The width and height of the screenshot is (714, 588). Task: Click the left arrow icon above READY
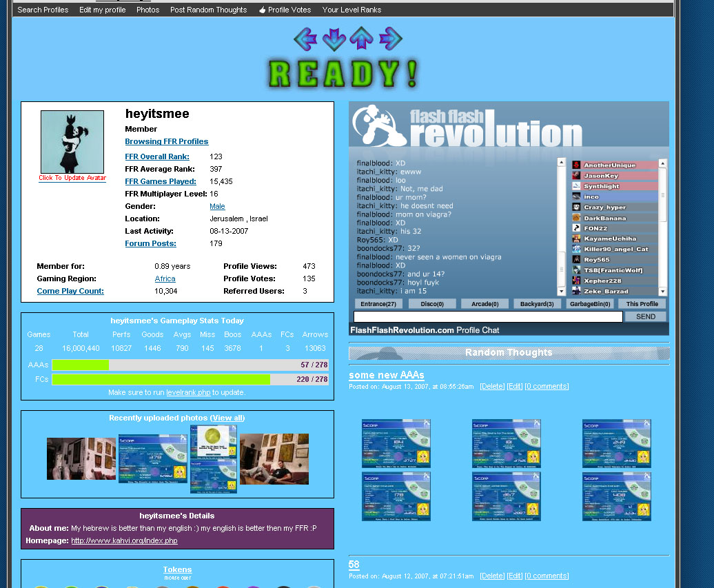tap(305, 39)
